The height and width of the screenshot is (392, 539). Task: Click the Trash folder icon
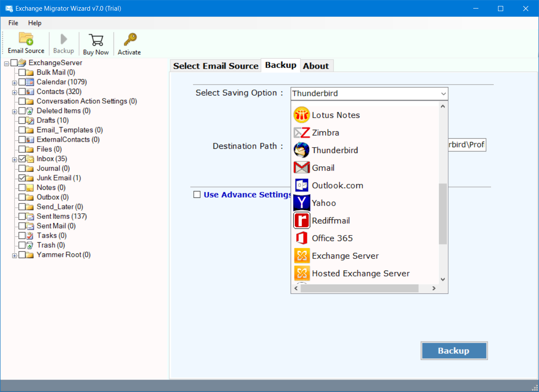30,245
